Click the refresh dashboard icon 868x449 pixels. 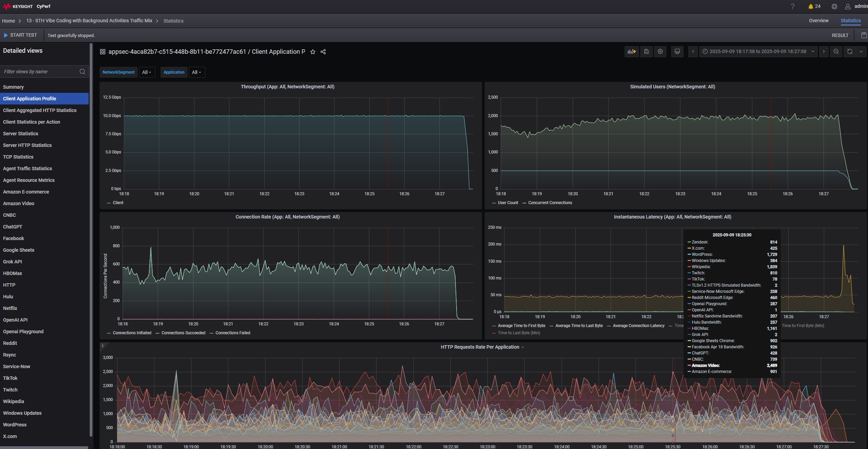850,52
